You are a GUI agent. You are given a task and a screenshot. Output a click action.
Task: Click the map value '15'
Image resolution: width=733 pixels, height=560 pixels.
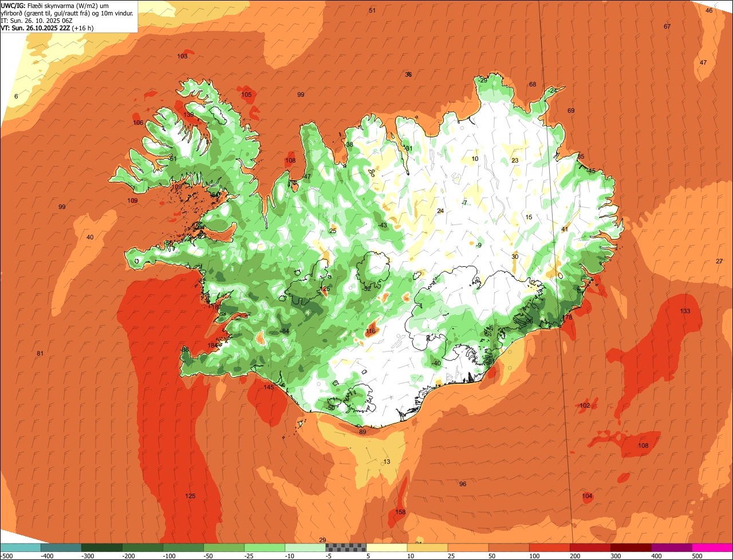[x=529, y=217]
